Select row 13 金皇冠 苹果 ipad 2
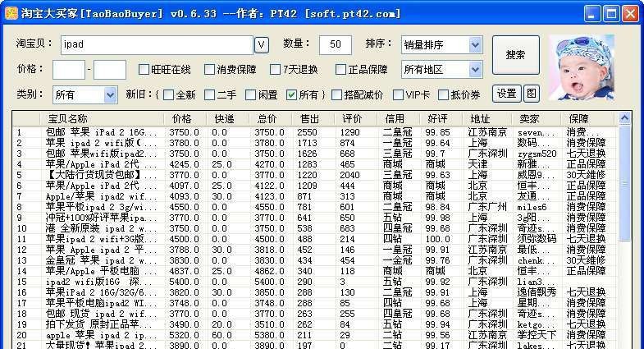 tap(314, 260)
